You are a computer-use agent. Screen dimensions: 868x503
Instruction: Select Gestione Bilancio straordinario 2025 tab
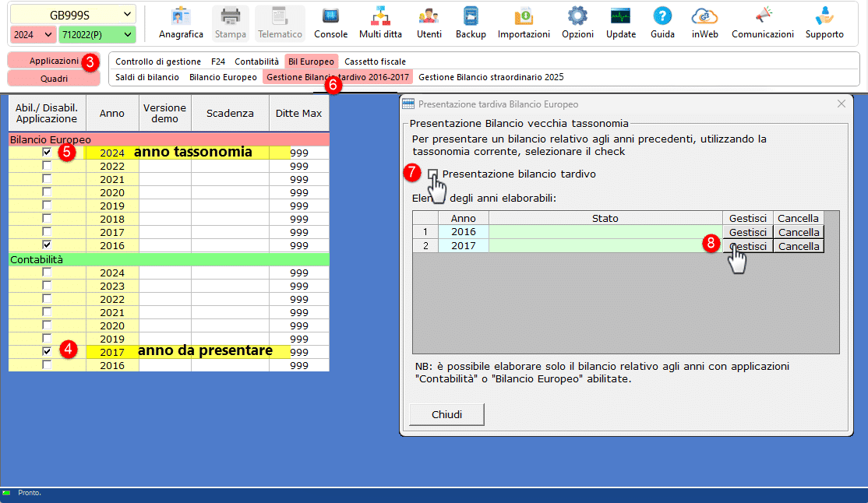point(491,77)
